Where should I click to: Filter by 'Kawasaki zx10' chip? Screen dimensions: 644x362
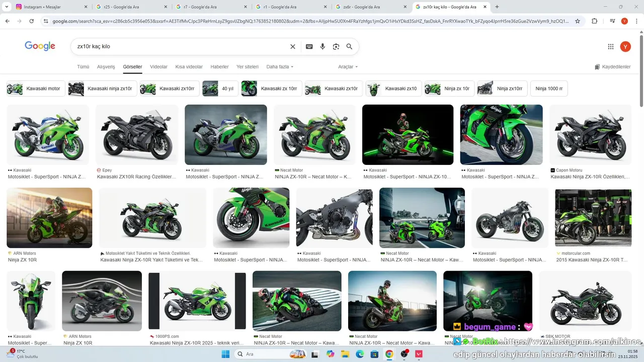coord(393,88)
